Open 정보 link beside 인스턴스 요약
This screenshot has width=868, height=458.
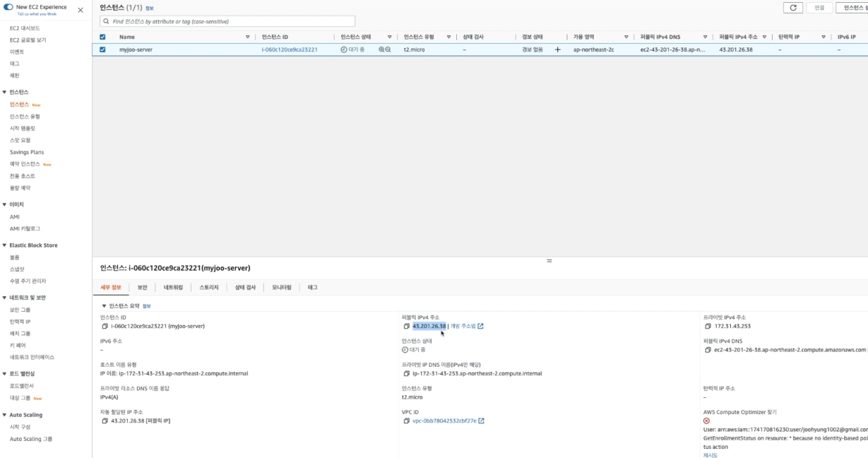[x=147, y=306]
